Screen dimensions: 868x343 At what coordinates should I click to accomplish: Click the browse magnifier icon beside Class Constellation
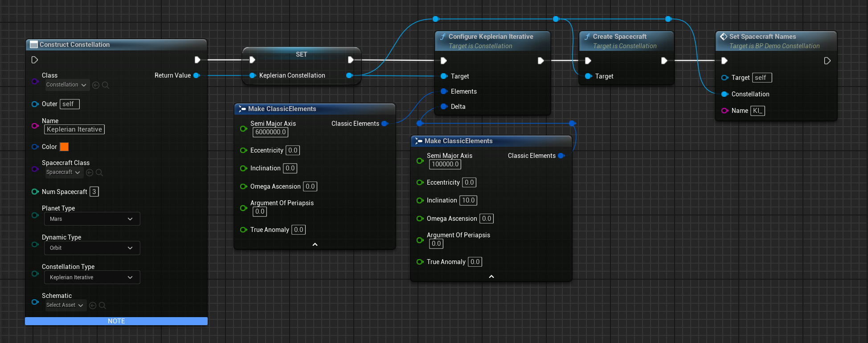tap(106, 85)
